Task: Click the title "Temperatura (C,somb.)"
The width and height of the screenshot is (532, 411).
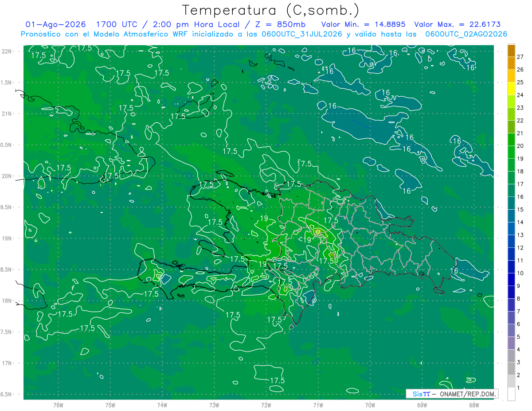Action: point(271,10)
